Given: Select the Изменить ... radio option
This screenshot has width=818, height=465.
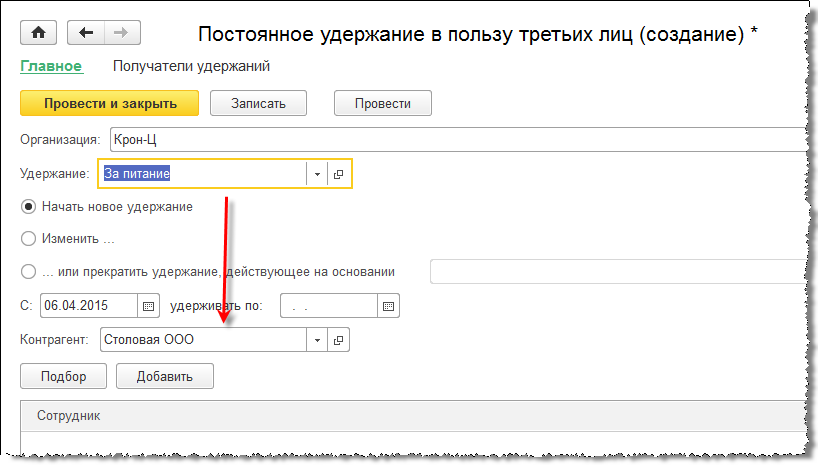Looking at the screenshot, I should pos(28,239).
